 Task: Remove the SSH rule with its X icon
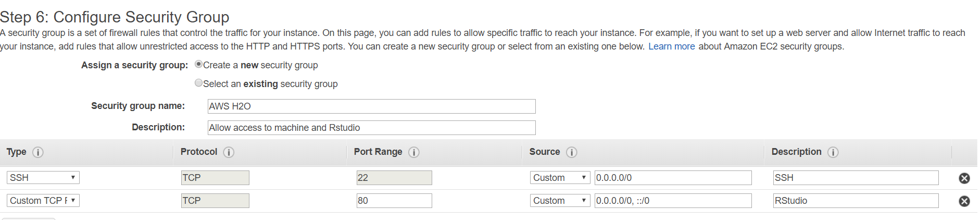964,178
